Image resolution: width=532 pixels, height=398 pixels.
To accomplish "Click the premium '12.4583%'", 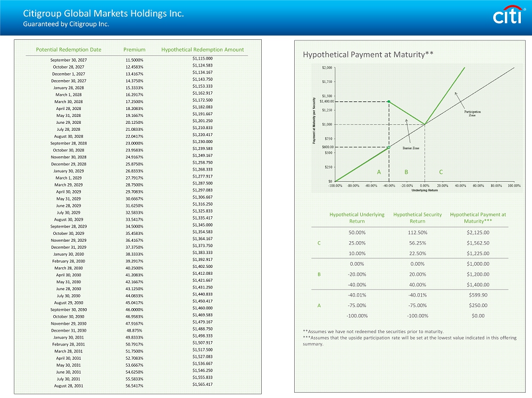I will [x=135, y=67].
